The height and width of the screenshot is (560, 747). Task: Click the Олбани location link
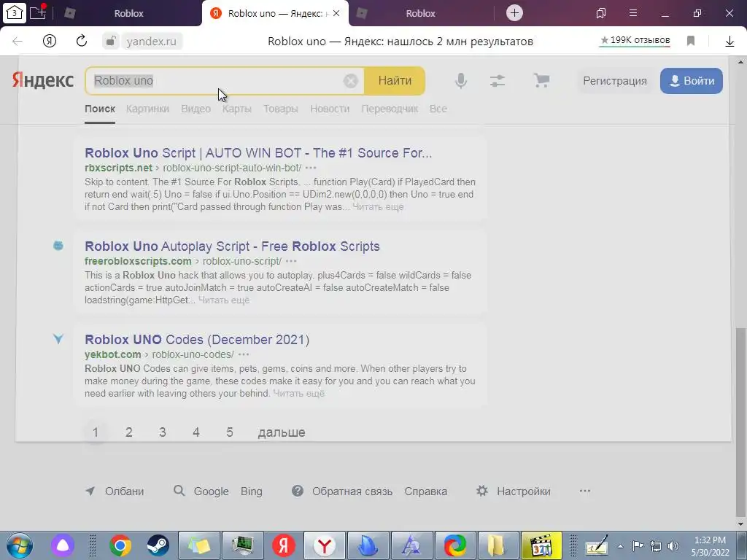[x=124, y=491]
